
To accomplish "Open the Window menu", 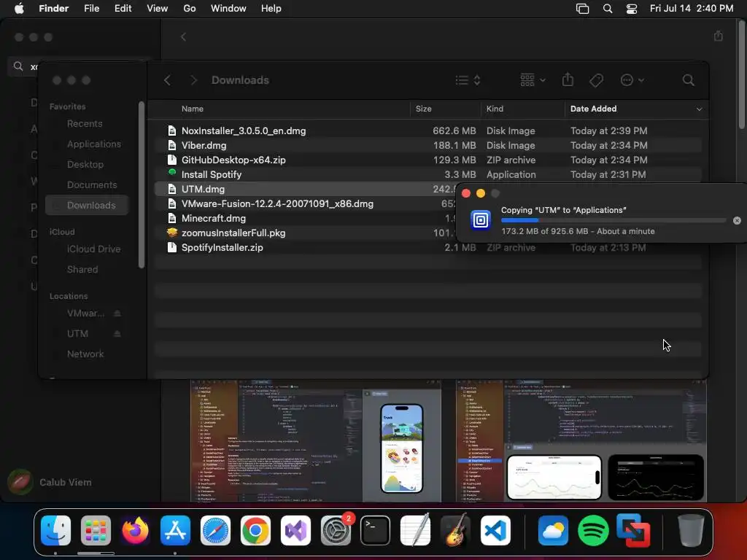I will tap(228, 9).
